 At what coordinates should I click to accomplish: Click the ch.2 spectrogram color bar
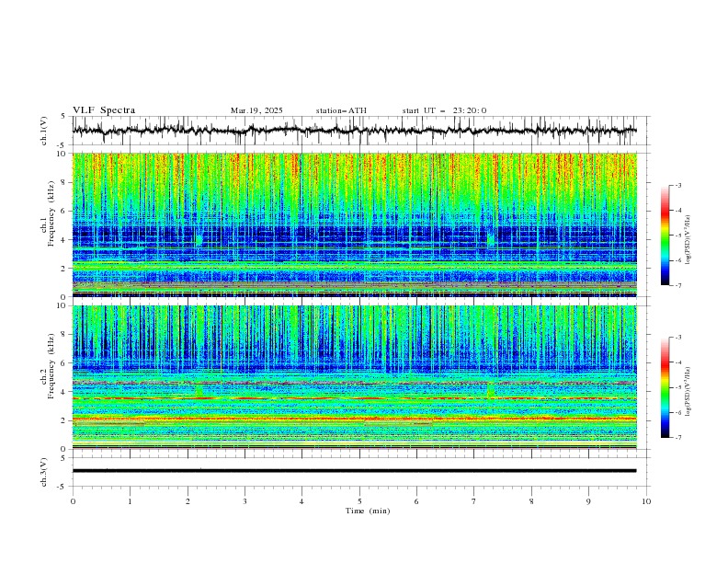tap(665, 387)
